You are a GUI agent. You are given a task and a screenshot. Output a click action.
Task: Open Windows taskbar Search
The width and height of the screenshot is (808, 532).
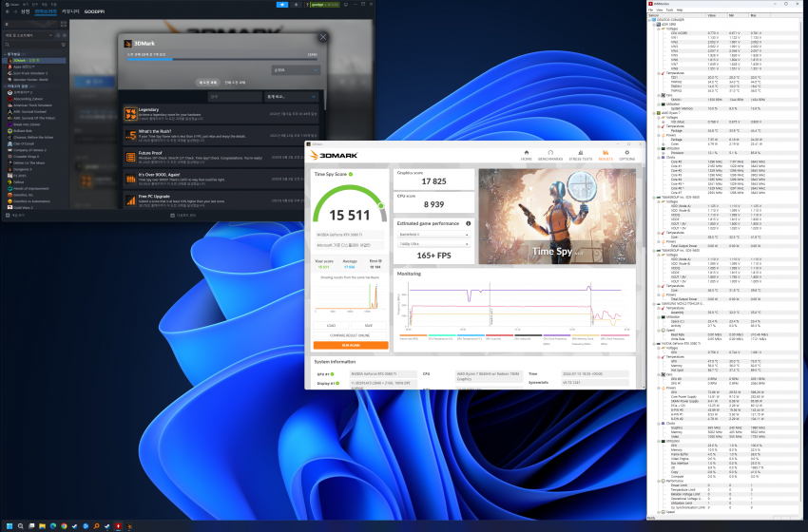21,526
